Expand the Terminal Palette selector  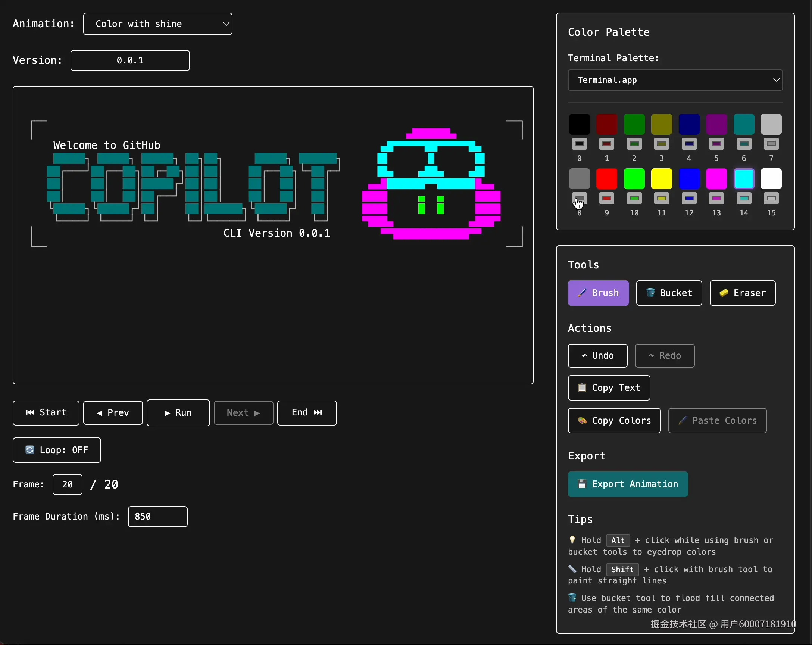pos(675,80)
